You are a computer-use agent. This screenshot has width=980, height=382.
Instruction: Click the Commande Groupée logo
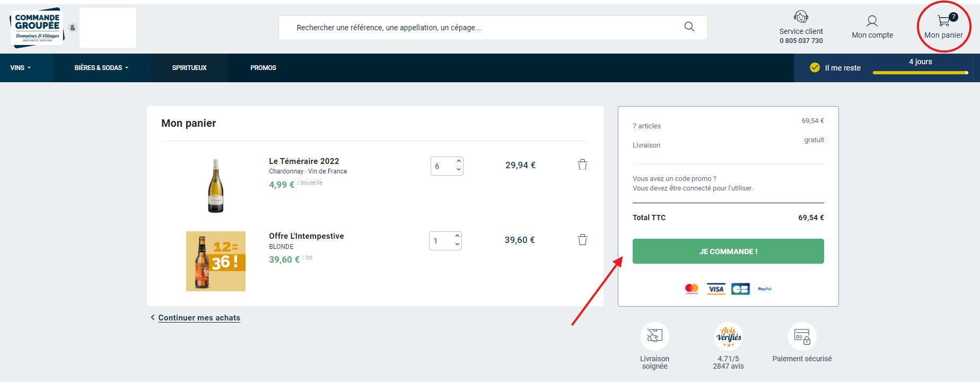[x=37, y=28]
